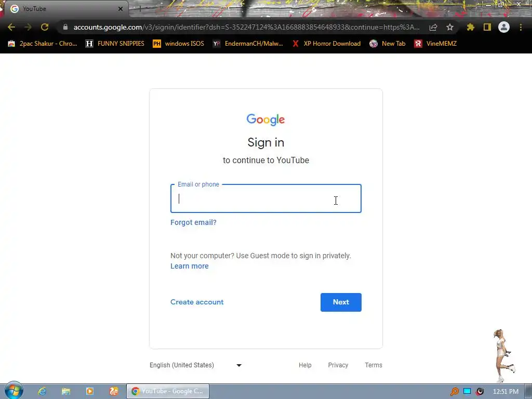
Task: Share this page using the share icon
Action: pos(433,27)
